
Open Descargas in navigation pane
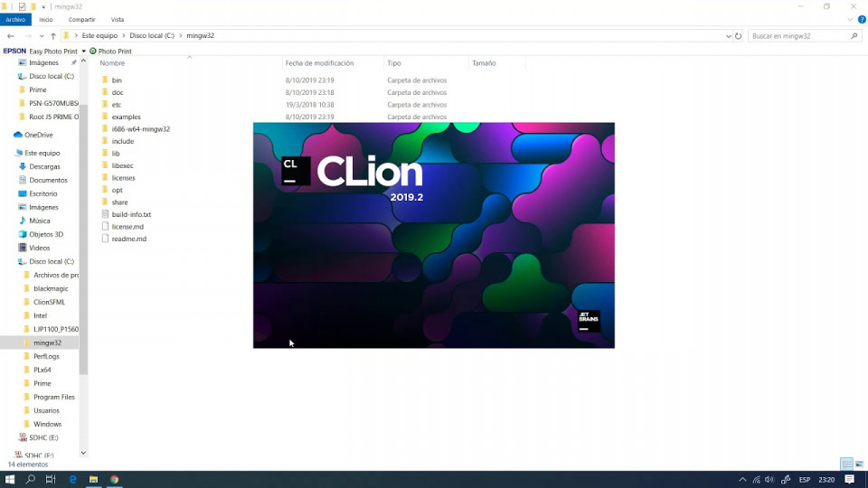(44, 166)
